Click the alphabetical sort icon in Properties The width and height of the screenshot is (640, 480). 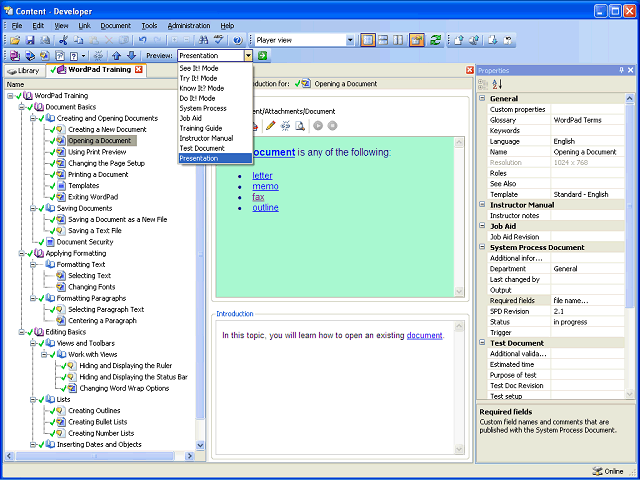496,84
